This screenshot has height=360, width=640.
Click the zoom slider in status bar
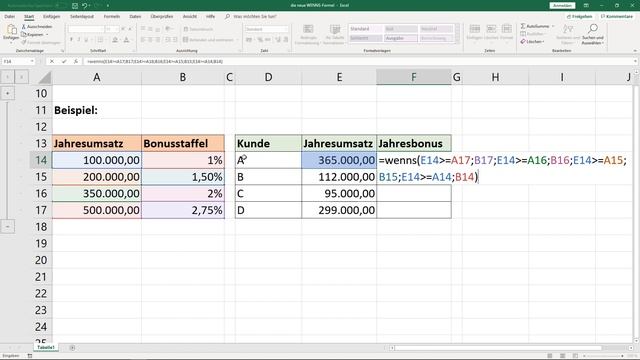click(604, 356)
